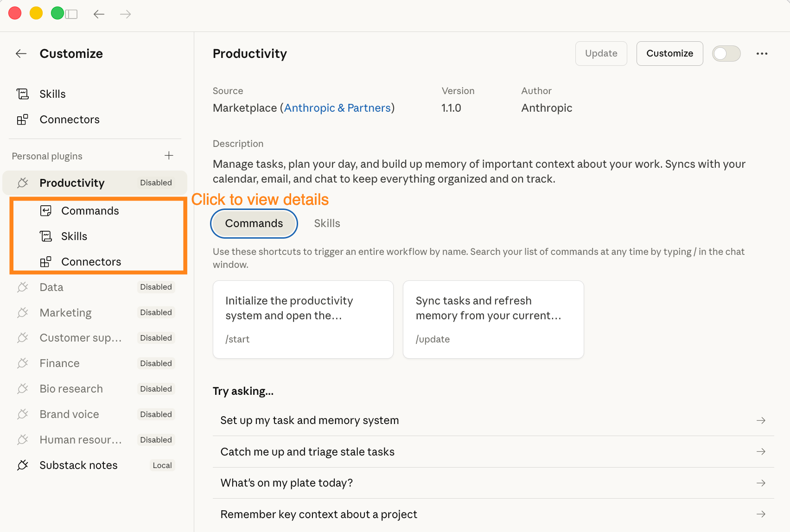Open the /update command card
The height and width of the screenshot is (532, 790).
[x=493, y=319]
